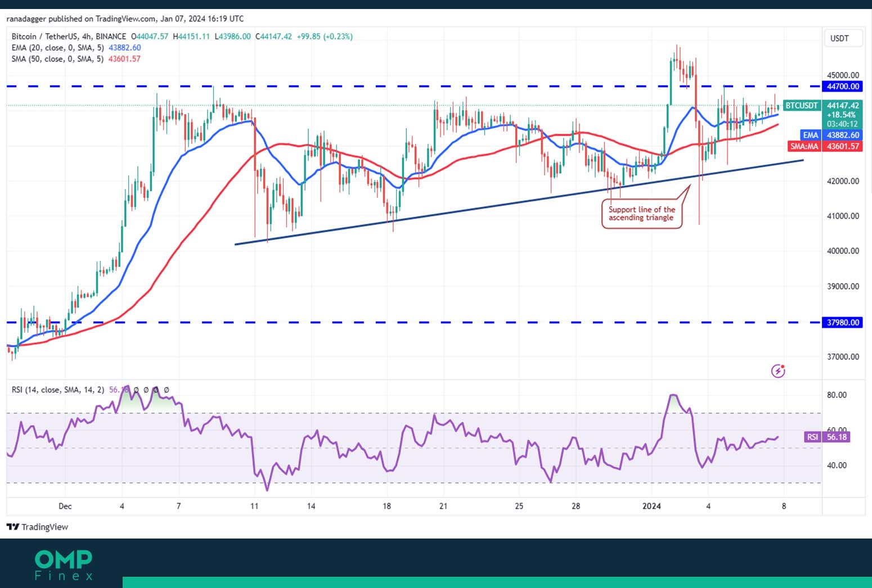The image size is (872, 588).
Task: Click the 4h timeframe in the chart title
Action: click(x=87, y=37)
